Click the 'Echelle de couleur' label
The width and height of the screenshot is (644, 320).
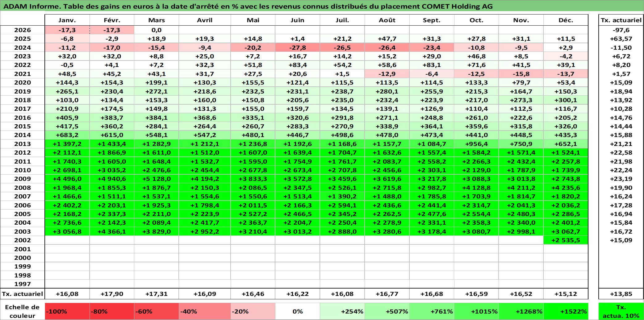(x=23, y=311)
